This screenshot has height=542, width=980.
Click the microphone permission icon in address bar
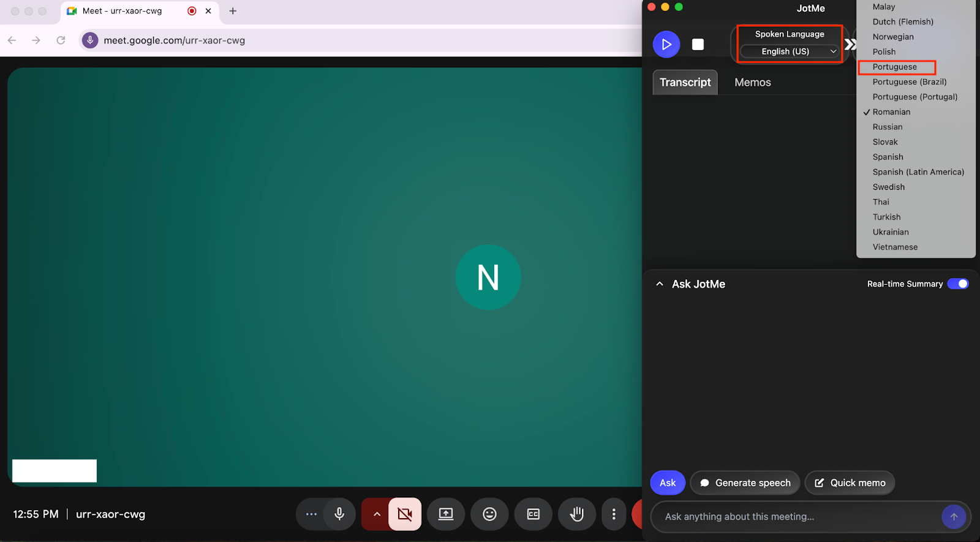[90, 40]
